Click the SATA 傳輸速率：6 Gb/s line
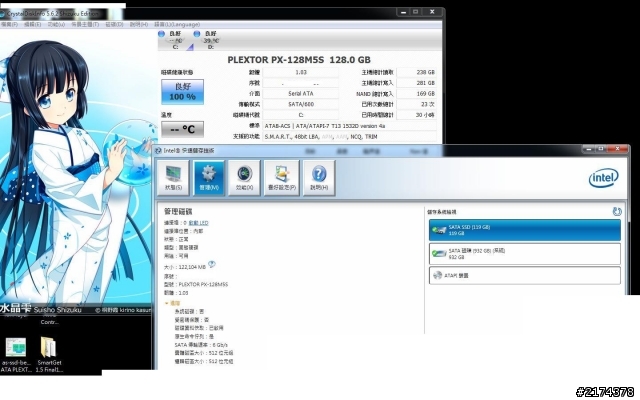 pos(201,344)
